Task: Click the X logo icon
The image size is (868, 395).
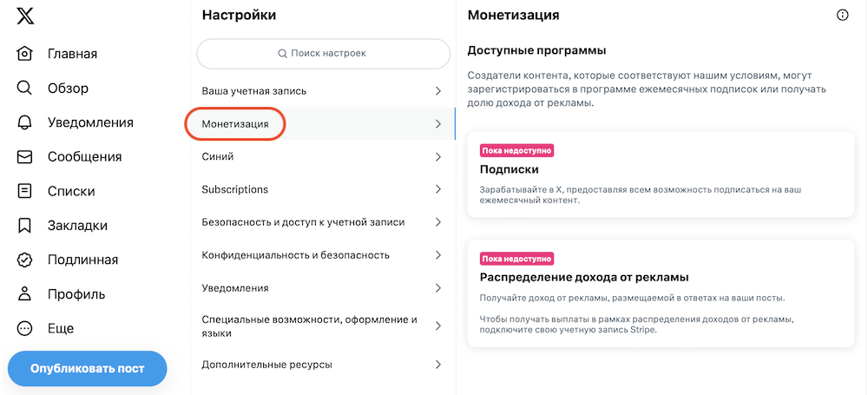Action: click(x=25, y=16)
